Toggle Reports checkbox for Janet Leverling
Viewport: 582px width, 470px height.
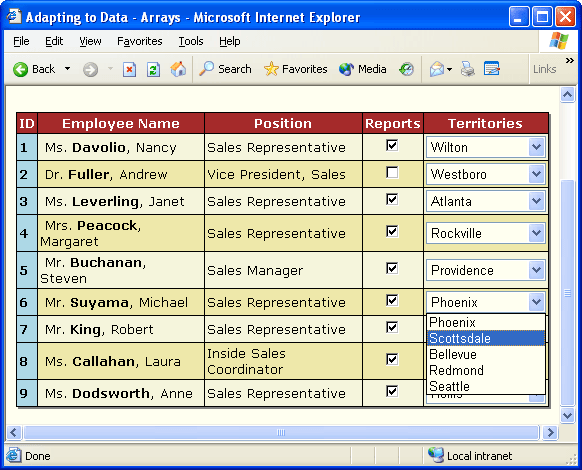(392, 199)
